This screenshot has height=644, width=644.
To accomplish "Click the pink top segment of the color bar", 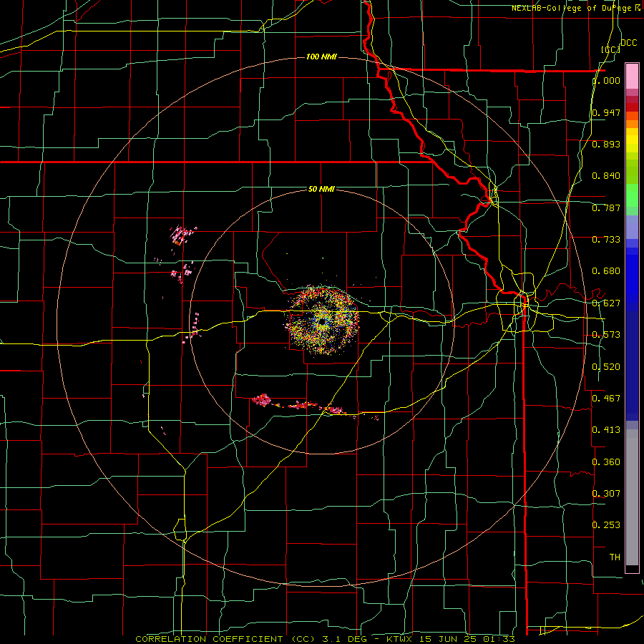I will point(632,76).
